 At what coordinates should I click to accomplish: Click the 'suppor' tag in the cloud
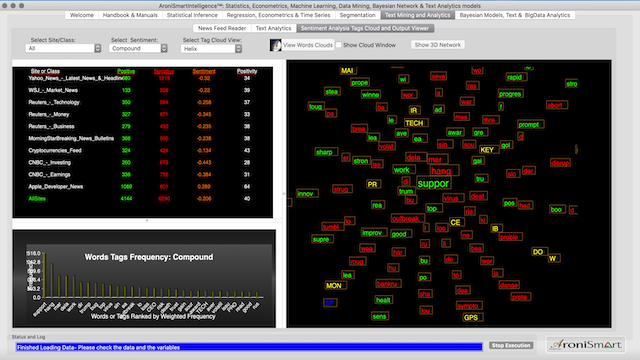433,184
